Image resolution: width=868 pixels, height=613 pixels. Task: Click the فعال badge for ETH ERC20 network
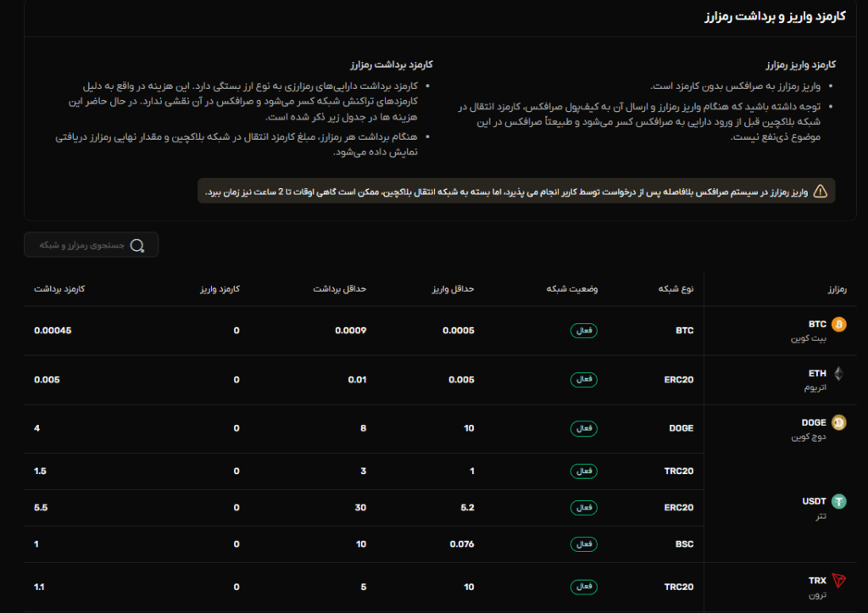point(584,380)
